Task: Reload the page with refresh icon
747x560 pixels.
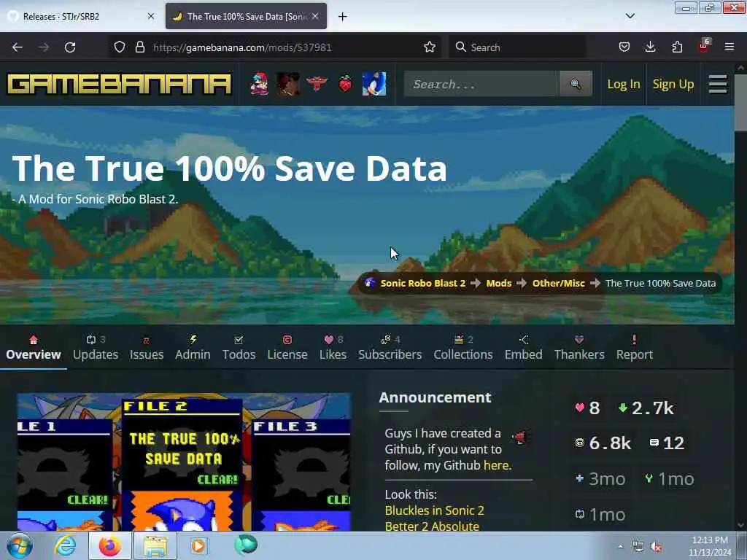Action: (70, 47)
